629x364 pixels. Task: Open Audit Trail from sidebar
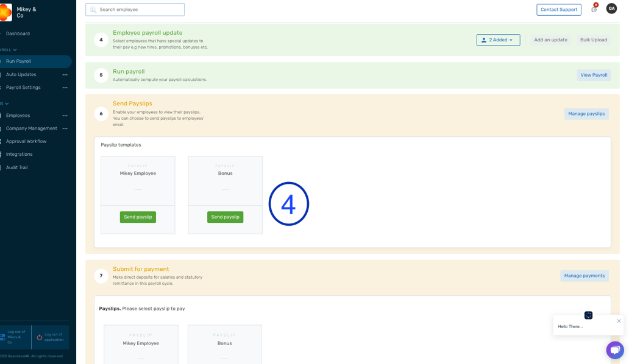coord(16,167)
